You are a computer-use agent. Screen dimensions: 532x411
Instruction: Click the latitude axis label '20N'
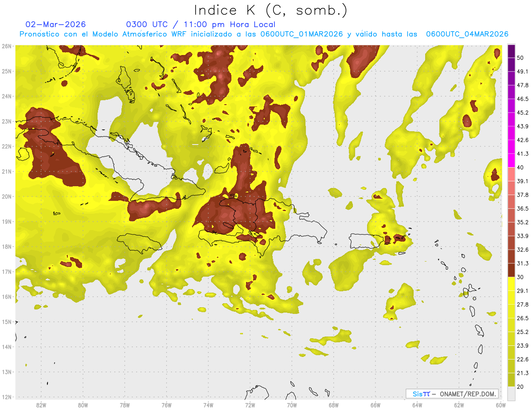click(x=7, y=196)
